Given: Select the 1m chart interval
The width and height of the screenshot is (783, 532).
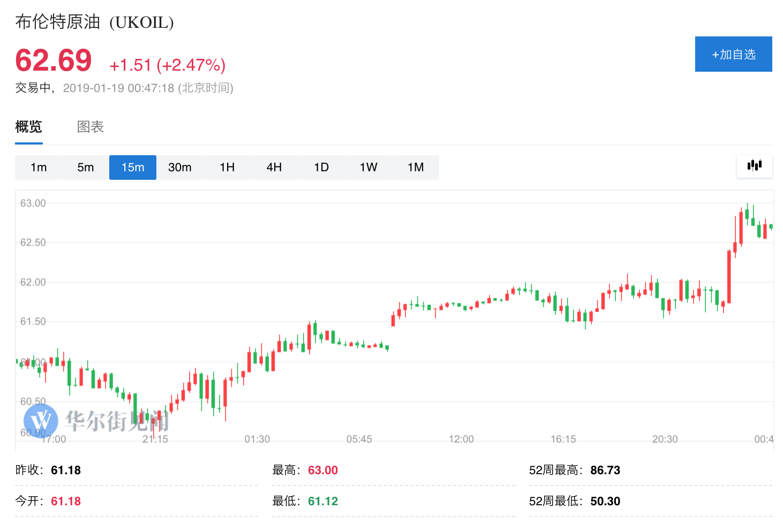Looking at the screenshot, I should click(39, 168).
